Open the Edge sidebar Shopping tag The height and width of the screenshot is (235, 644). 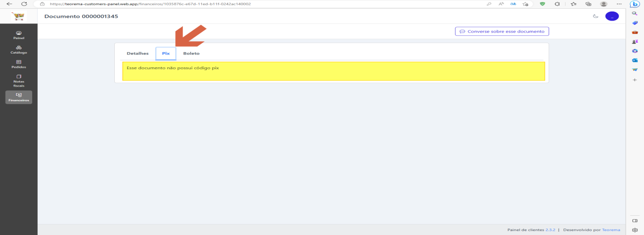pos(635,23)
